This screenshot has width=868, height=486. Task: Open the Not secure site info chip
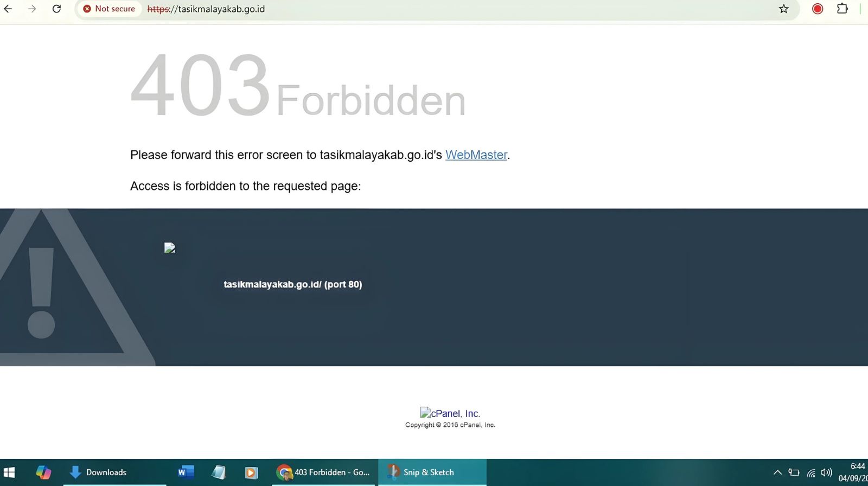pos(109,9)
